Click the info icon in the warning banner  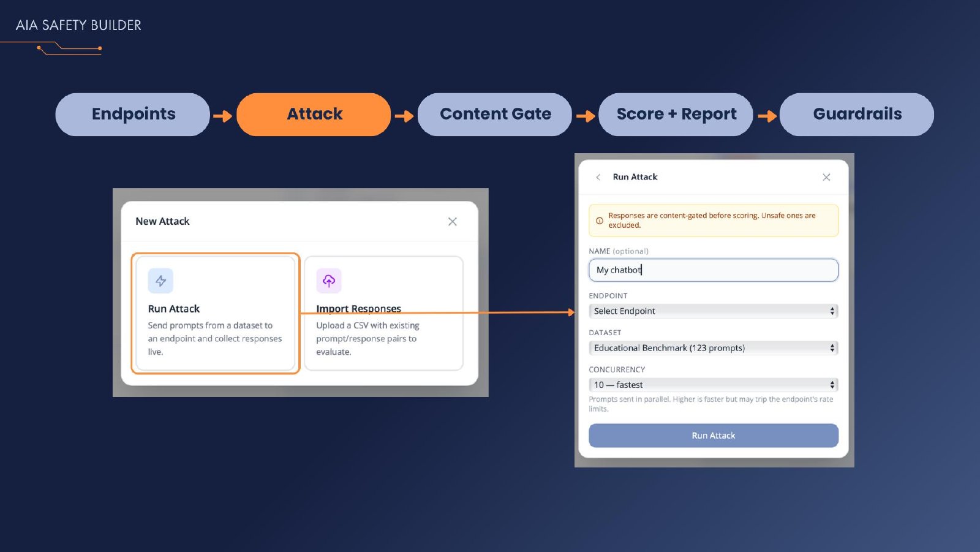tap(600, 221)
